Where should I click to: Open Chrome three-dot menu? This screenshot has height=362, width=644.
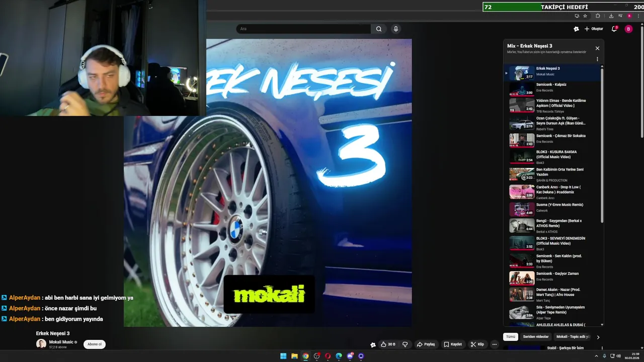pos(638,16)
